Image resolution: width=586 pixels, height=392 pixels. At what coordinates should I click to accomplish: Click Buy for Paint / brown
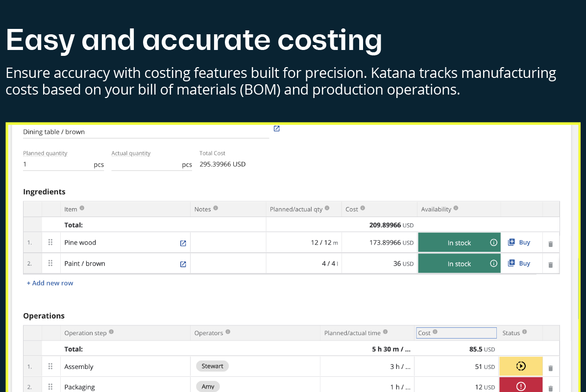519,264
